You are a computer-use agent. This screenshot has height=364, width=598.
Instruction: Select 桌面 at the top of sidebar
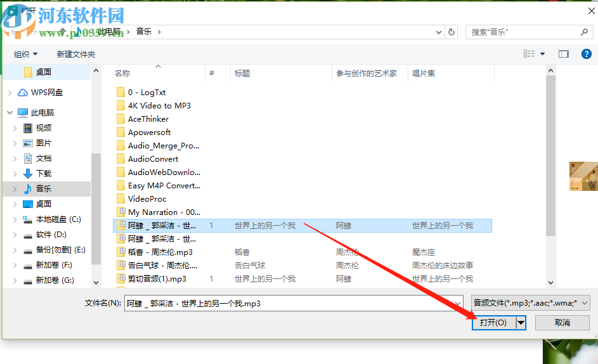(x=44, y=72)
